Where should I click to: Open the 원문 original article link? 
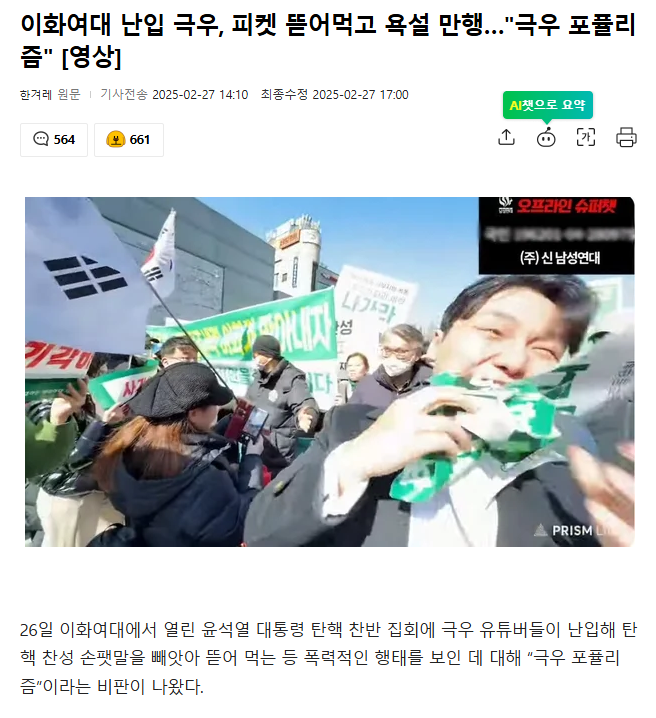coord(69,95)
